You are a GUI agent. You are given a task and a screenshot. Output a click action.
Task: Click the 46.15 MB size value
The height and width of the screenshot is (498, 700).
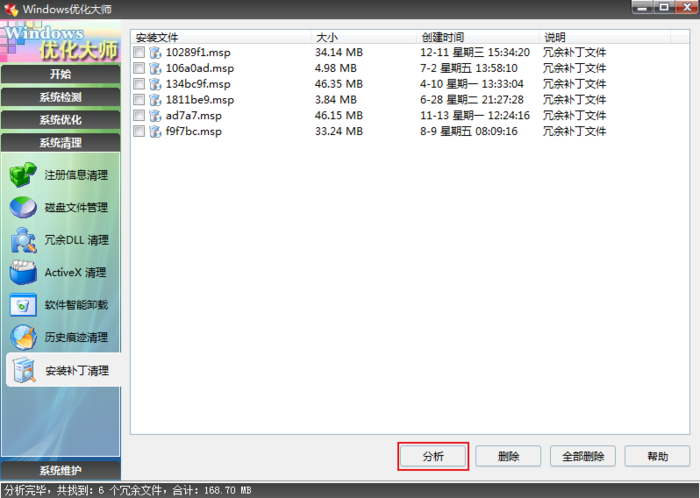tap(339, 116)
